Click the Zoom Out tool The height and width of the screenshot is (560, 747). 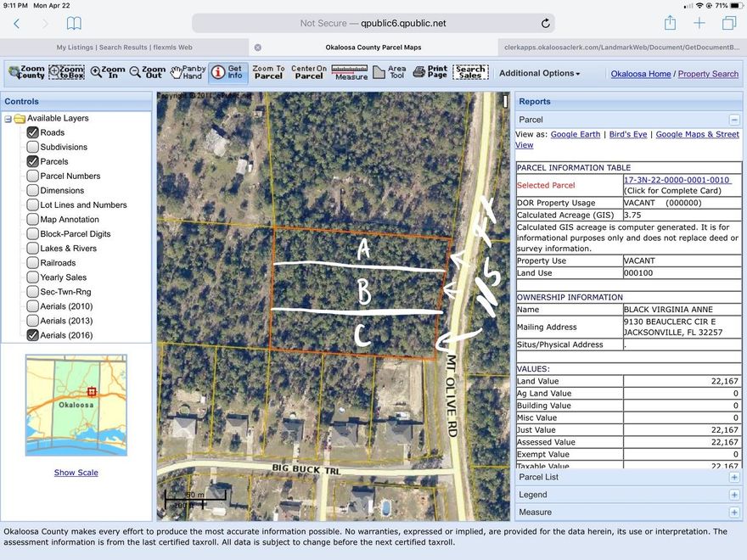point(148,73)
